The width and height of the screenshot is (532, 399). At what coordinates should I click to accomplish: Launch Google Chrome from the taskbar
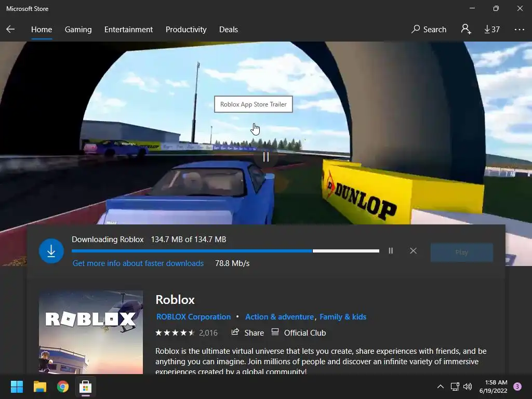tap(63, 387)
